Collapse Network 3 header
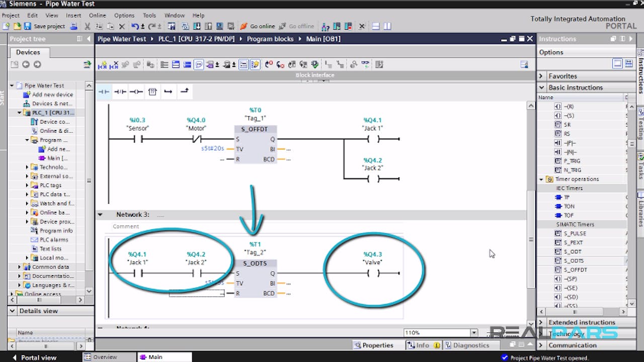The image size is (644, 362). point(100,215)
